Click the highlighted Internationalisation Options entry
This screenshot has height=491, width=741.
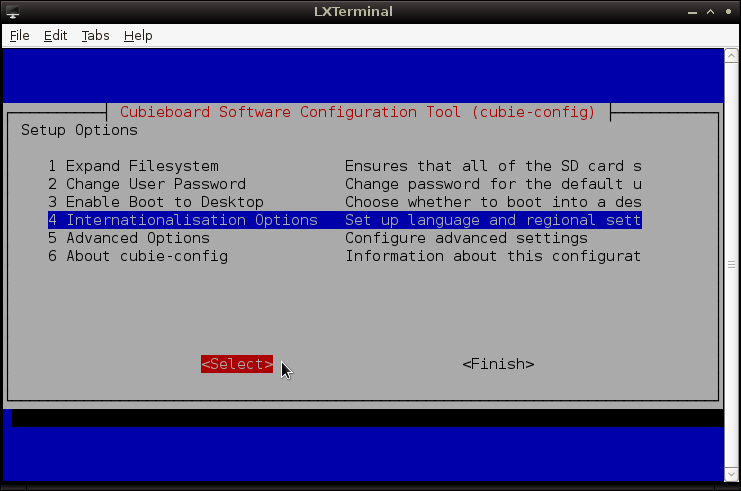point(182,220)
